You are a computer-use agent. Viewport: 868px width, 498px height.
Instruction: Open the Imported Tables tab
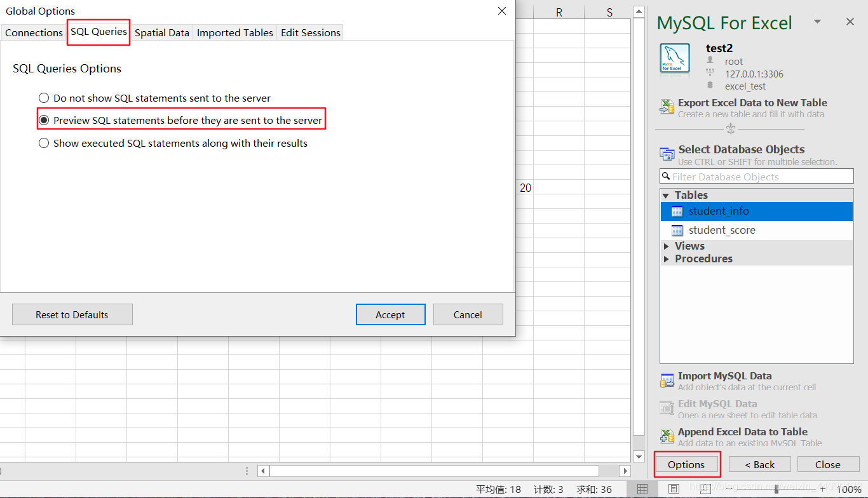[235, 32]
